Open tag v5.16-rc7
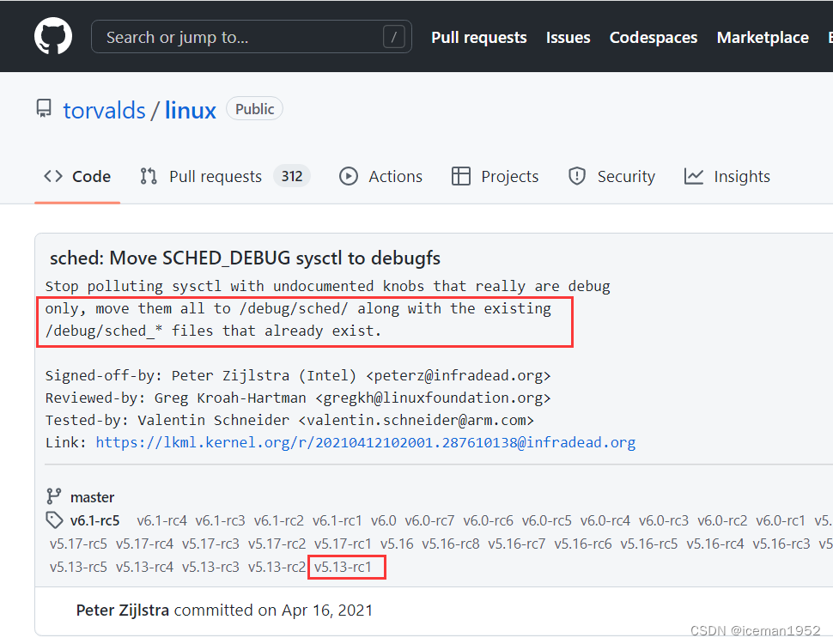The width and height of the screenshot is (833, 644). point(517,544)
